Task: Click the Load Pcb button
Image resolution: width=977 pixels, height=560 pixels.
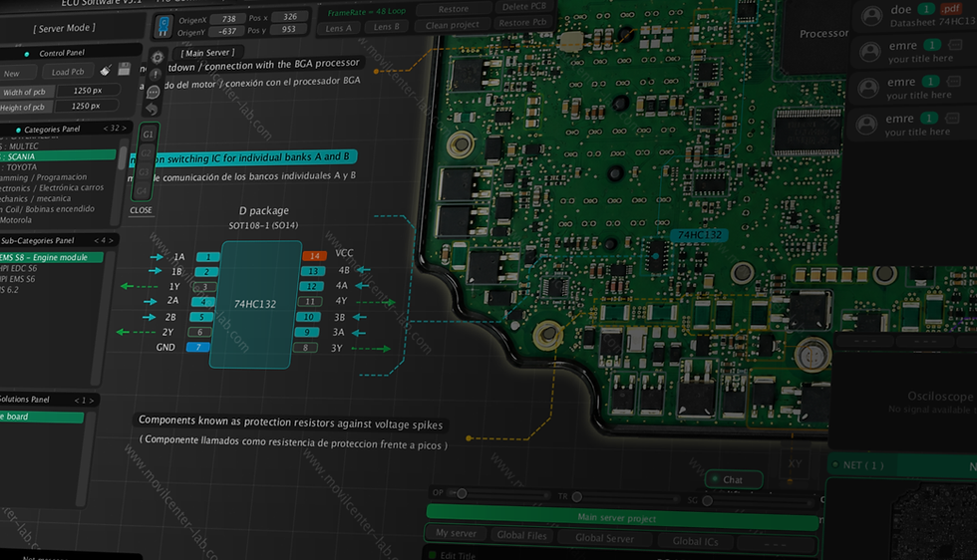Action: click(68, 72)
